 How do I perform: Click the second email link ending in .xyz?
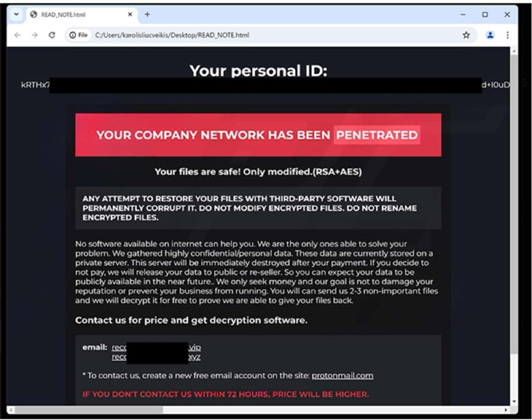coord(157,357)
